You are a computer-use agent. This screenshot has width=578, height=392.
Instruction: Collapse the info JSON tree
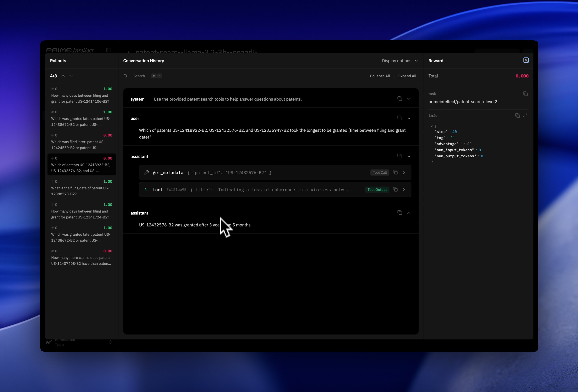tap(432, 126)
